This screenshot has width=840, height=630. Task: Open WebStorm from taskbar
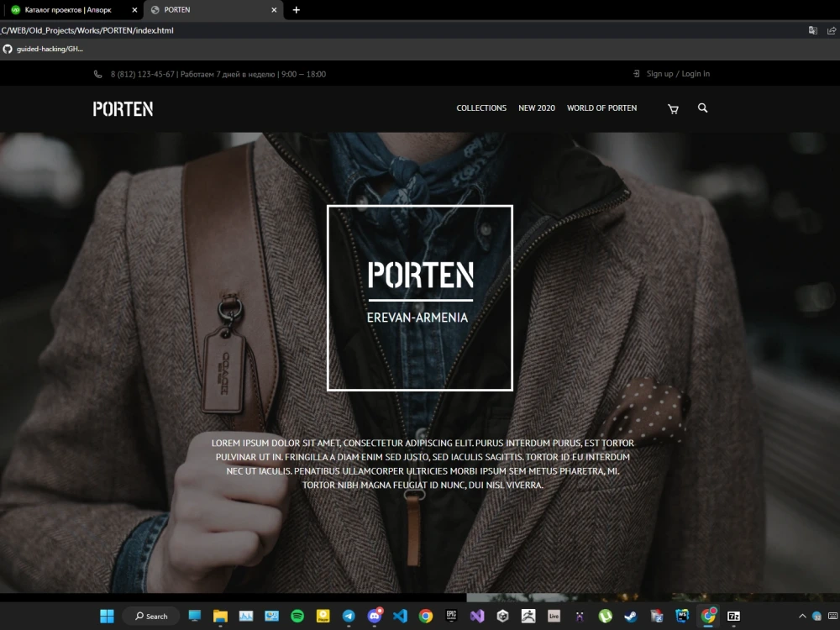point(682,616)
